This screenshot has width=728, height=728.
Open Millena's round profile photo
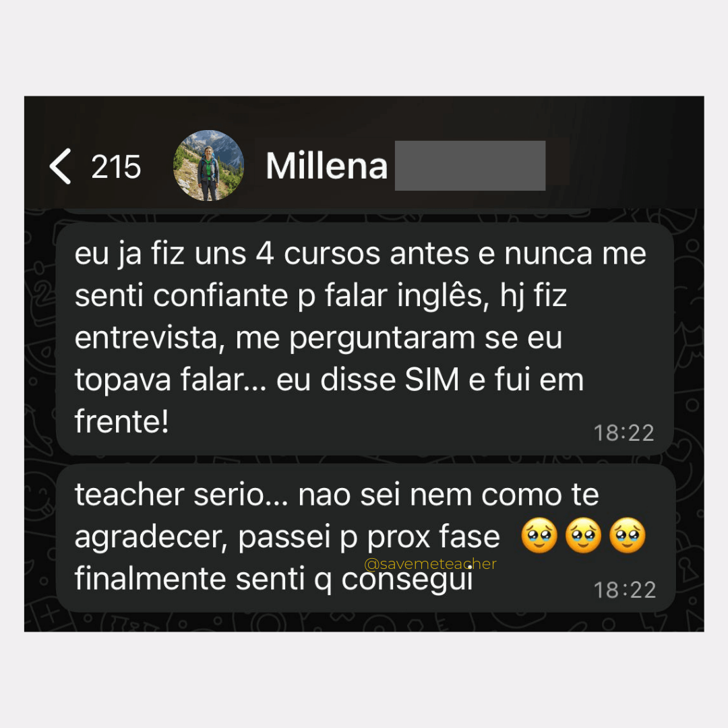(x=208, y=165)
